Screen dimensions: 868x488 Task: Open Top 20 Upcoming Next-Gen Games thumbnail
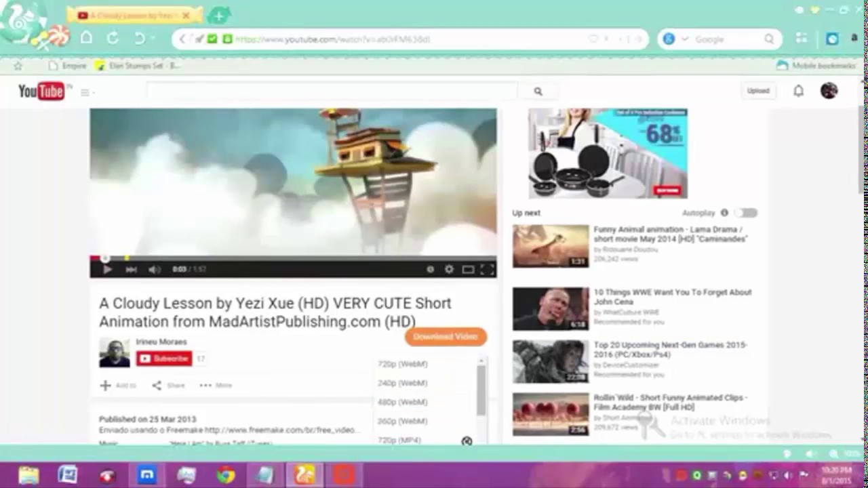[551, 361]
